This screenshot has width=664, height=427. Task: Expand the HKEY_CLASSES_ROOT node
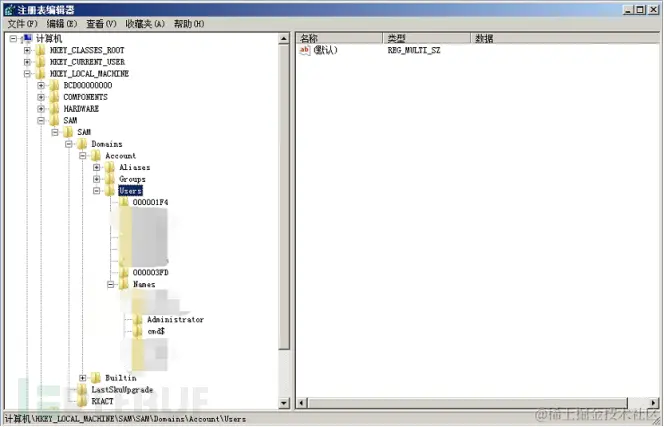[x=27, y=50]
